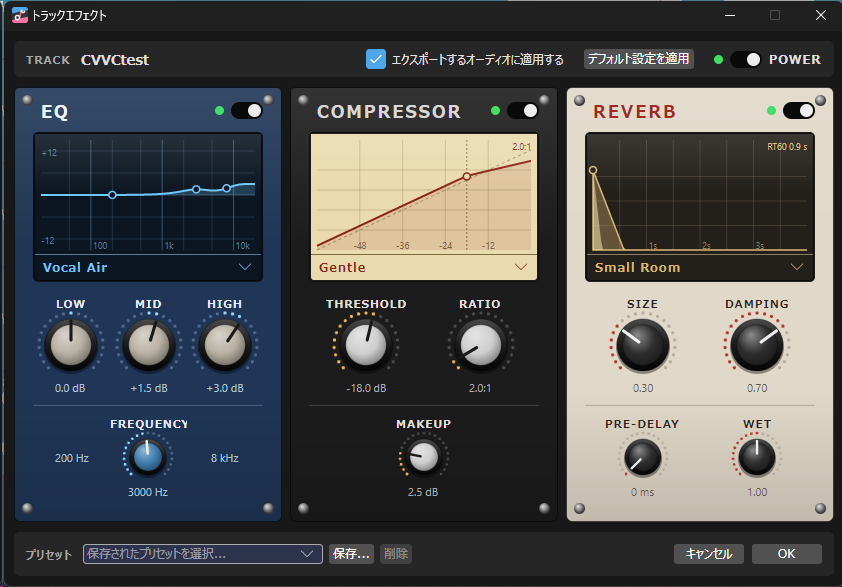
Task: Click the reverb PRE-DELAY knob
Action: (642, 458)
